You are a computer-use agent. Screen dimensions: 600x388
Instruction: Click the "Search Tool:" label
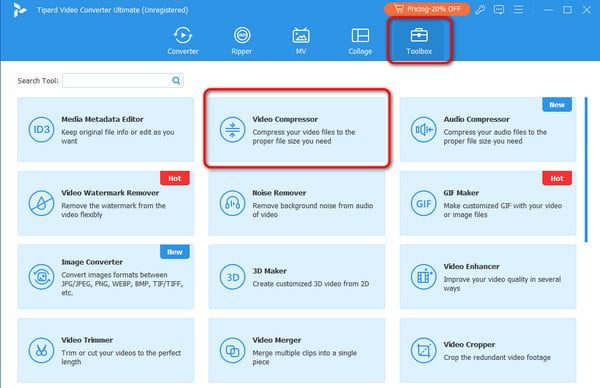(38, 81)
